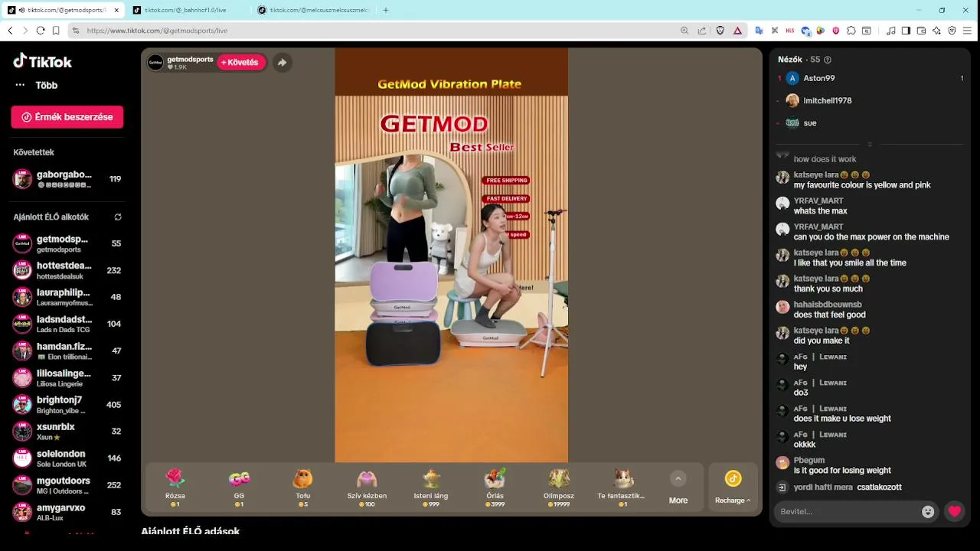Click commenter Pbegum username in chat
This screenshot has width=980, height=551.
(x=809, y=461)
